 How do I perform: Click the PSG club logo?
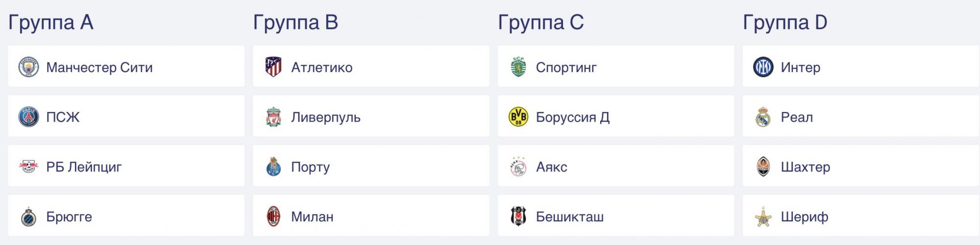click(28, 117)
